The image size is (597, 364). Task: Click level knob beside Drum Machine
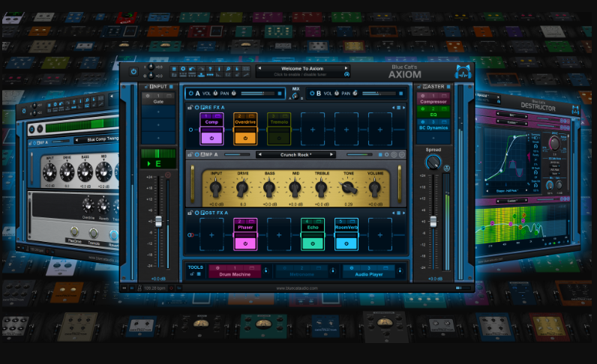[x=266, y=271]
